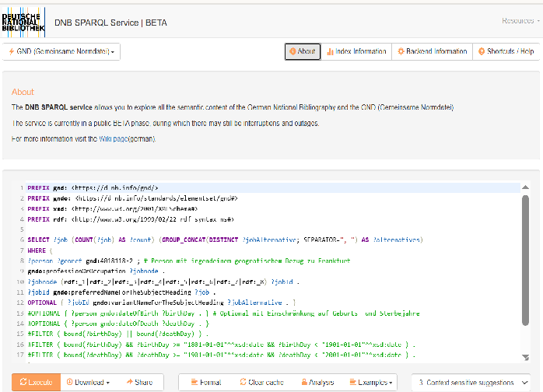Open Context sensitive suggestions selector
Screen dimensions: 543x392
coord(471,383)
